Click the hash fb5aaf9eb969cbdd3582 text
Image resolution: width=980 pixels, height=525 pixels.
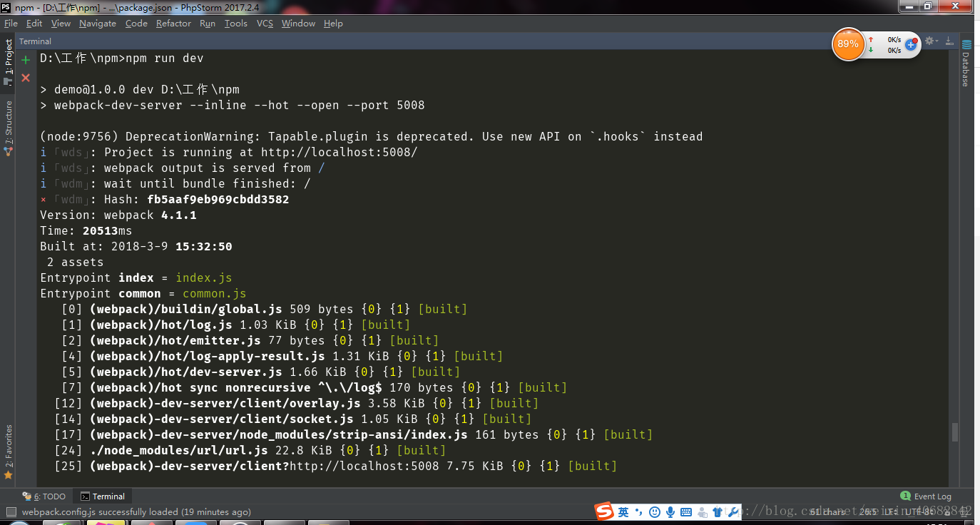(218, 199)
